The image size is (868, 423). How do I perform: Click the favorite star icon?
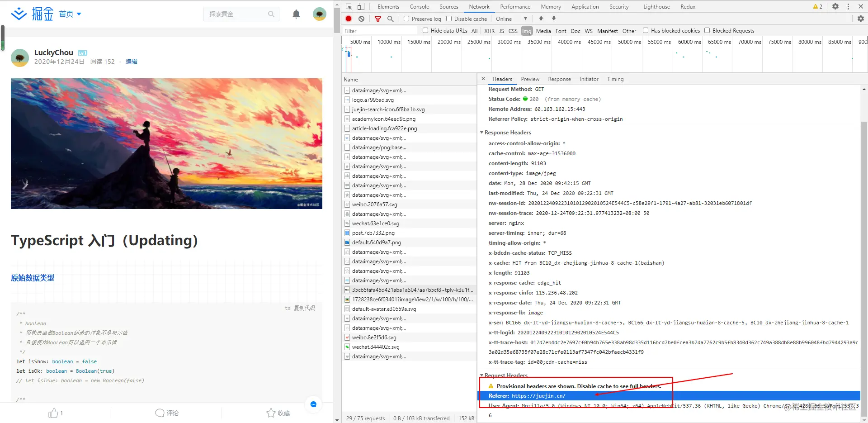(271, 413)
